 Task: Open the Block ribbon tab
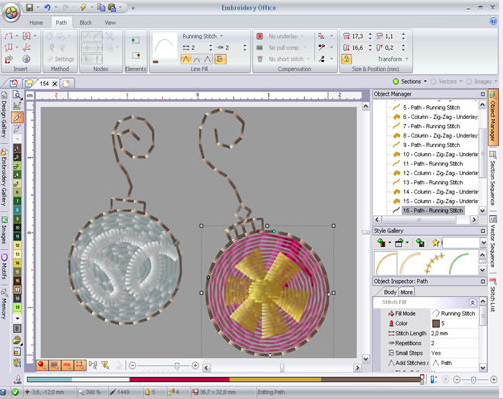pyautogui.click(x=86, y=23)
